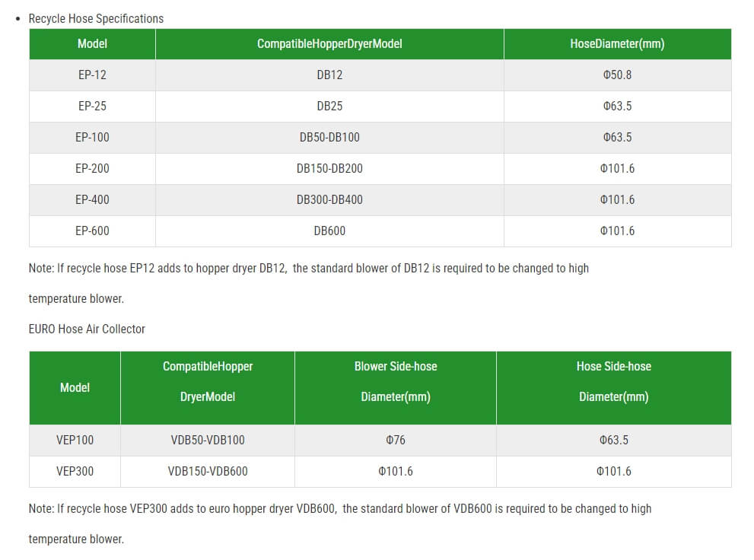
Task: Select the 'DB25' compatible dryer cell
Action: [329, 107]
